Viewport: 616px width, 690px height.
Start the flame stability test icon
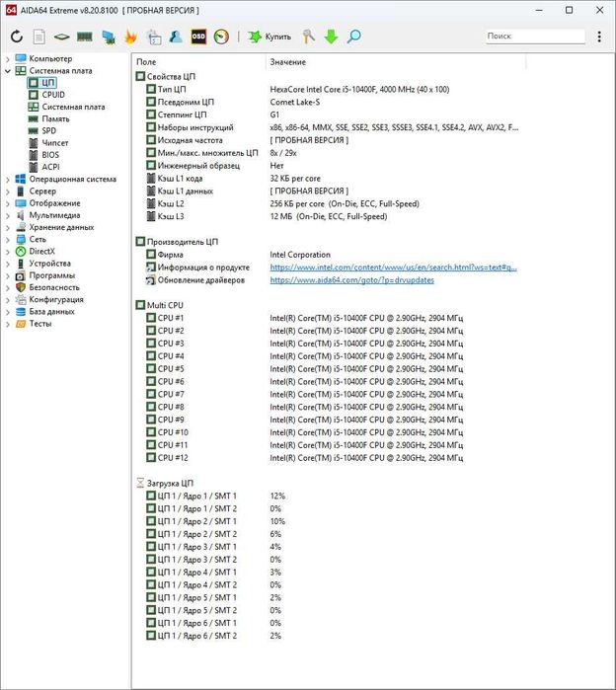click(130, 37)
